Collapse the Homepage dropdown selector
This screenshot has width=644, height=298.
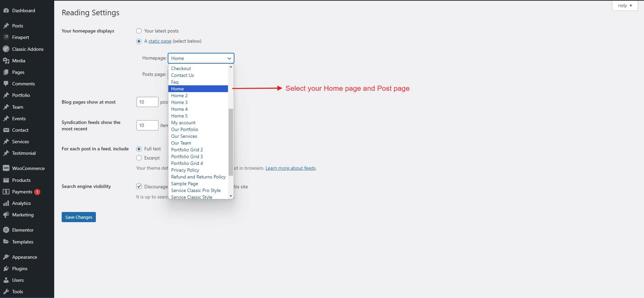click(201, 58)
